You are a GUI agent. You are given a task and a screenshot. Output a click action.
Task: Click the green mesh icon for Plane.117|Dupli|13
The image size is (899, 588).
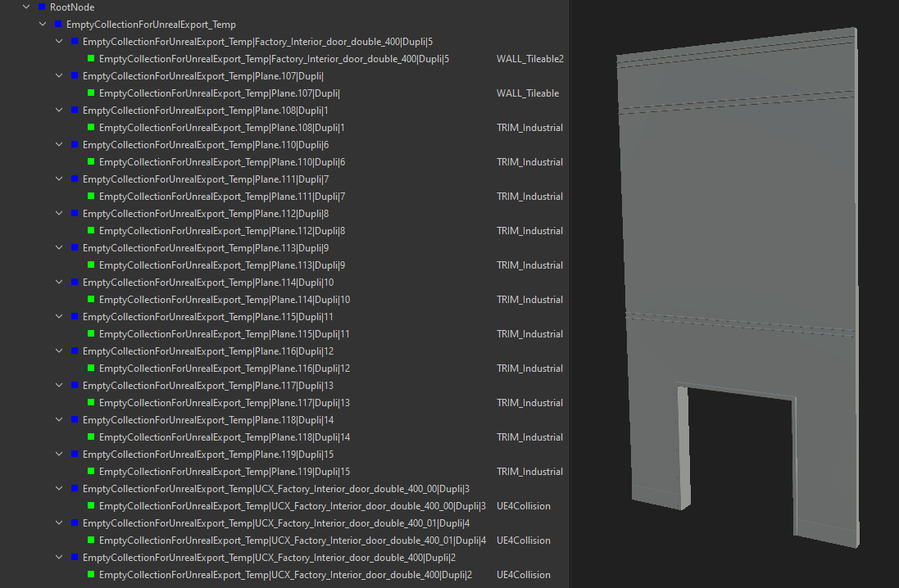click(x=90, y=402)
